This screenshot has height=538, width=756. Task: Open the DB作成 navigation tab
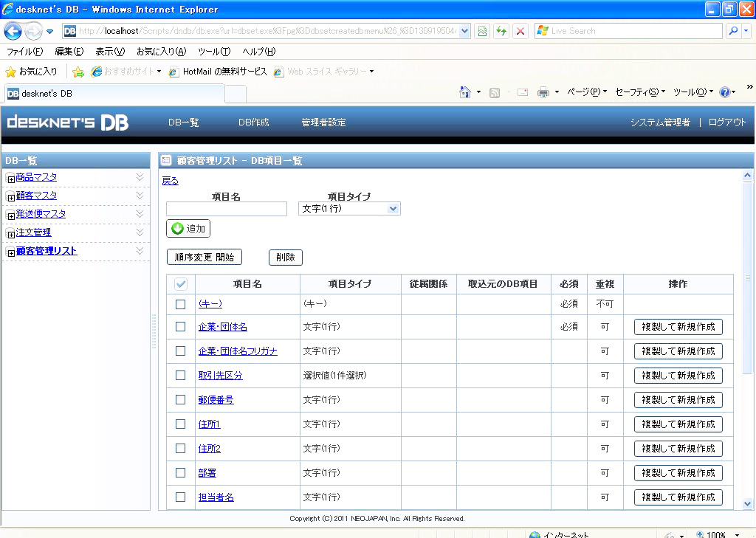point(253,123)
